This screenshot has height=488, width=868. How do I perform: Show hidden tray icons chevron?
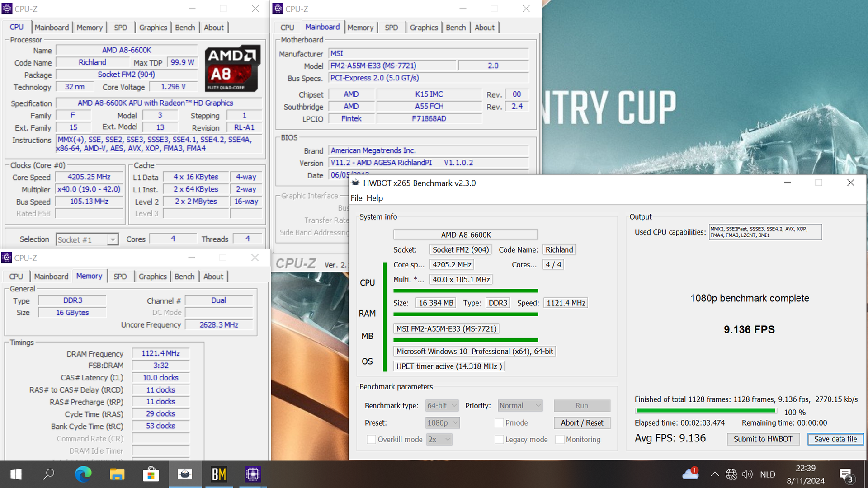pos(715,474)
